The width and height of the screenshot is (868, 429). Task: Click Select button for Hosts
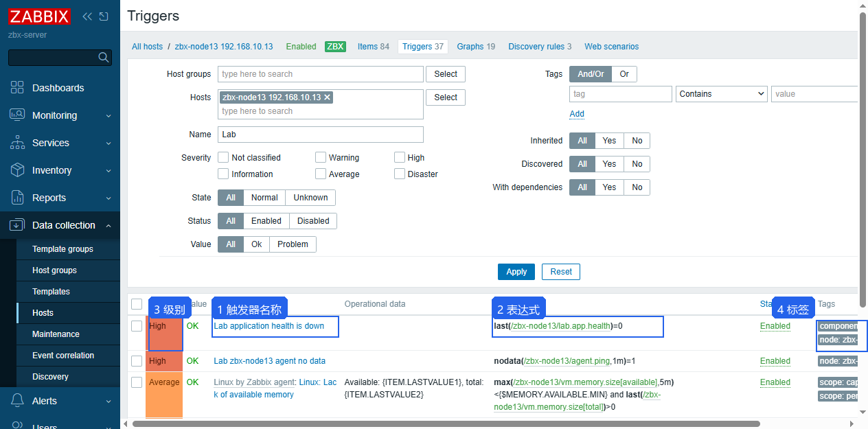click(x=446, y=97)
